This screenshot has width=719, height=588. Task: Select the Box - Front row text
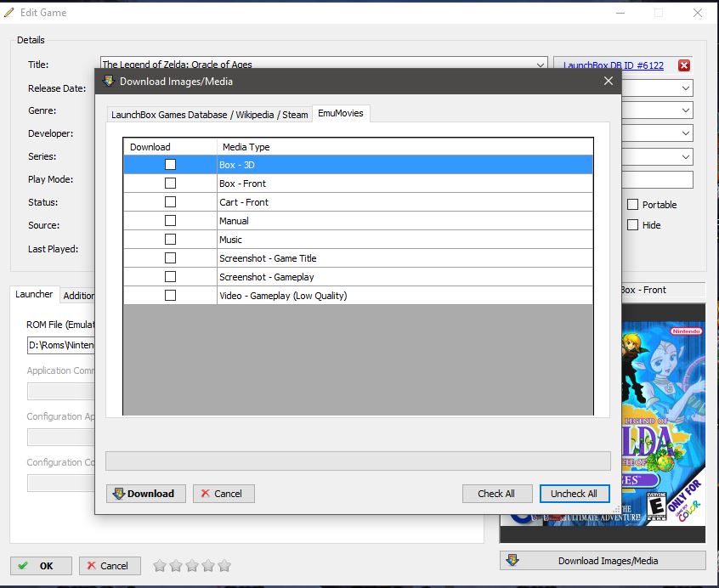(x=242, y=184)
